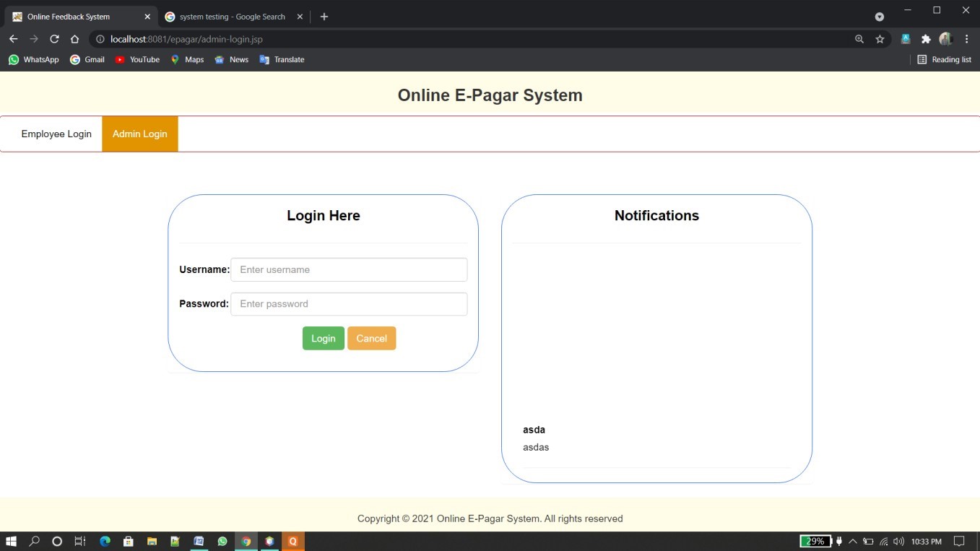Viewport: 980px width, 551px height.
Task: Switch to the Employee Login tab
Action: pyautogui.click(x=56, y=134)
